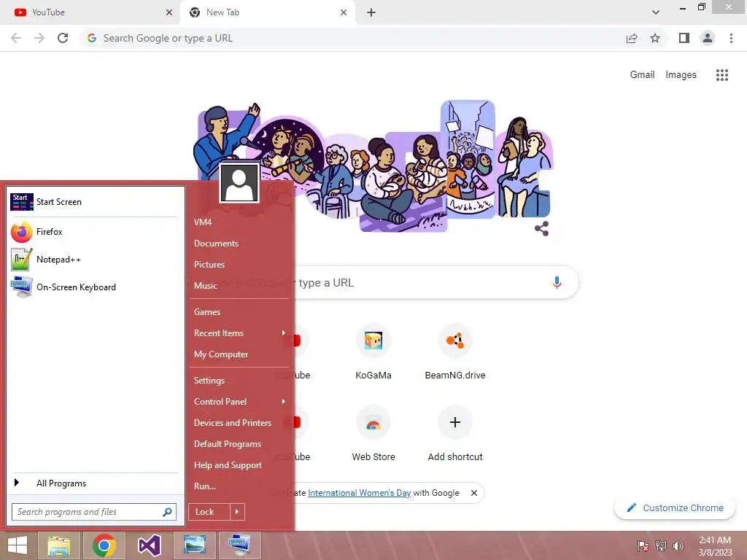This screenshot has height=560, width=747.
Task: Click the Search programs and files box
Action: point(94,512)
